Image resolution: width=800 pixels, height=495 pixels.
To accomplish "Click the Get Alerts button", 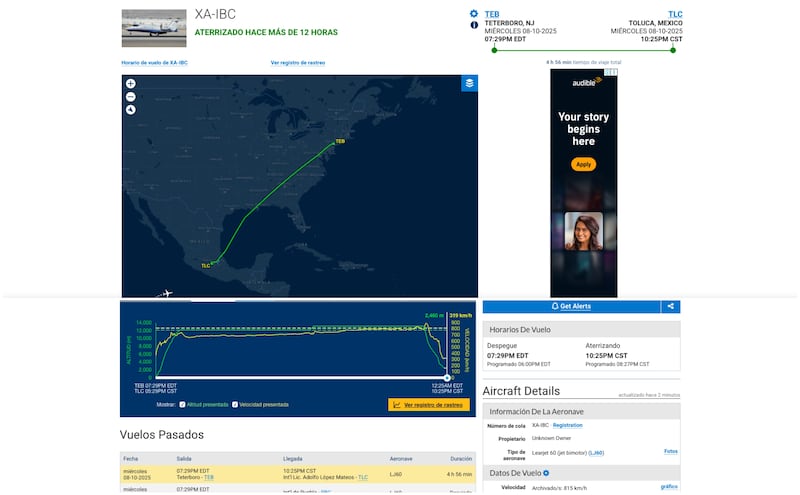I will click(571, 306).
